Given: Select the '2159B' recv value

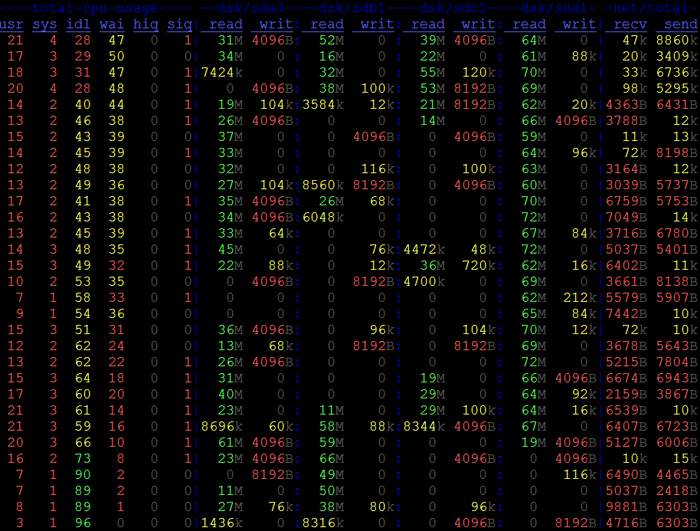Looking at the screenshot, I should click(x=626, y=394).
